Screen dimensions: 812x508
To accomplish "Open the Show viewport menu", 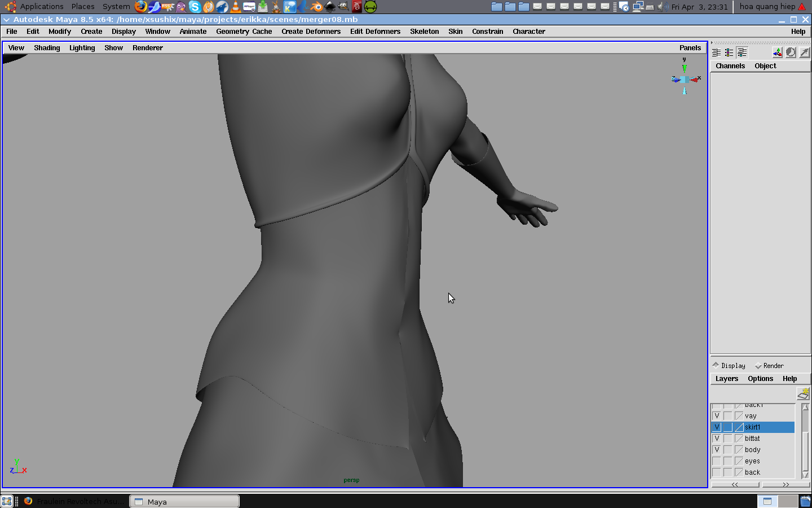I will point(113,48).
